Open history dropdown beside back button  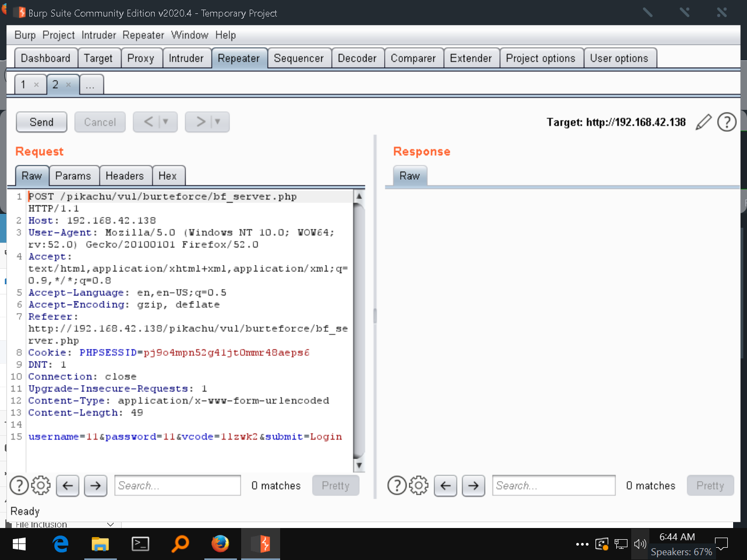coord(165,122)
